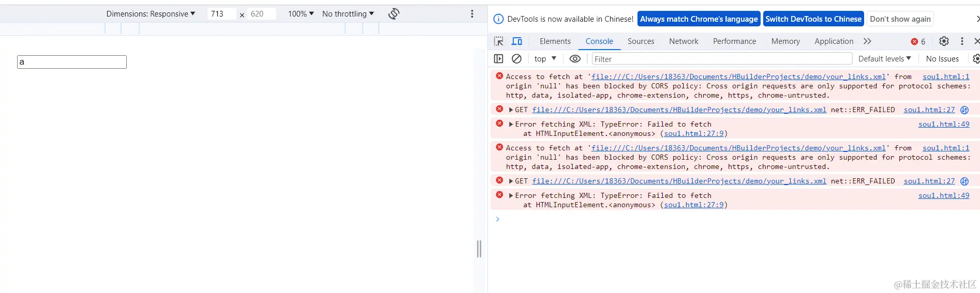Open the No throttling dropdown
The width and height of the screenshot is (980, 293).
coord(348,14)
